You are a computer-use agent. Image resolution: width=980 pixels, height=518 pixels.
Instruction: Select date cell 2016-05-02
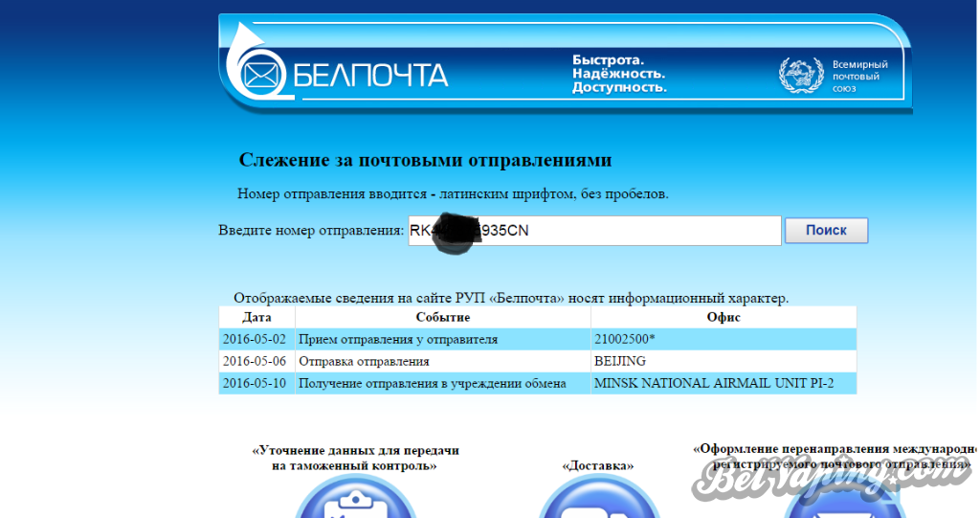coord(256,339)
